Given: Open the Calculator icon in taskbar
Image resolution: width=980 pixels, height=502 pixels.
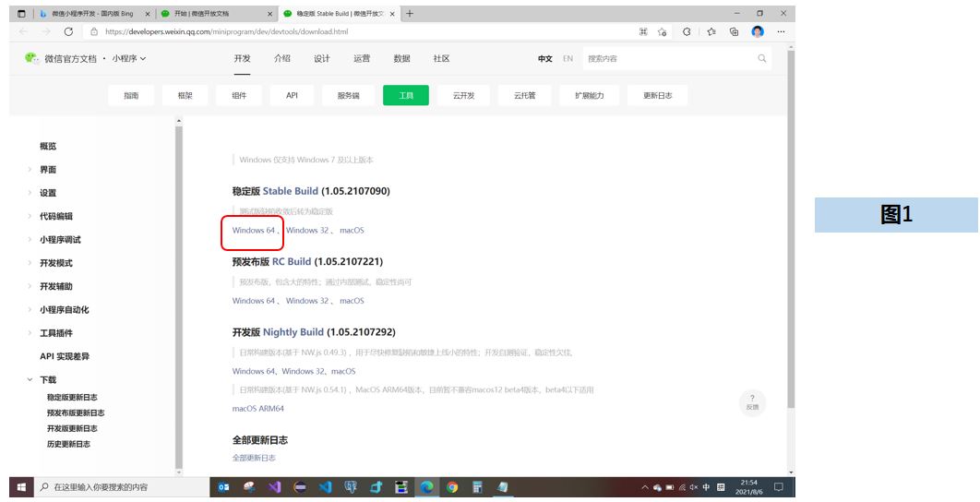Looking at the screenshot, I should click(477, 487).
